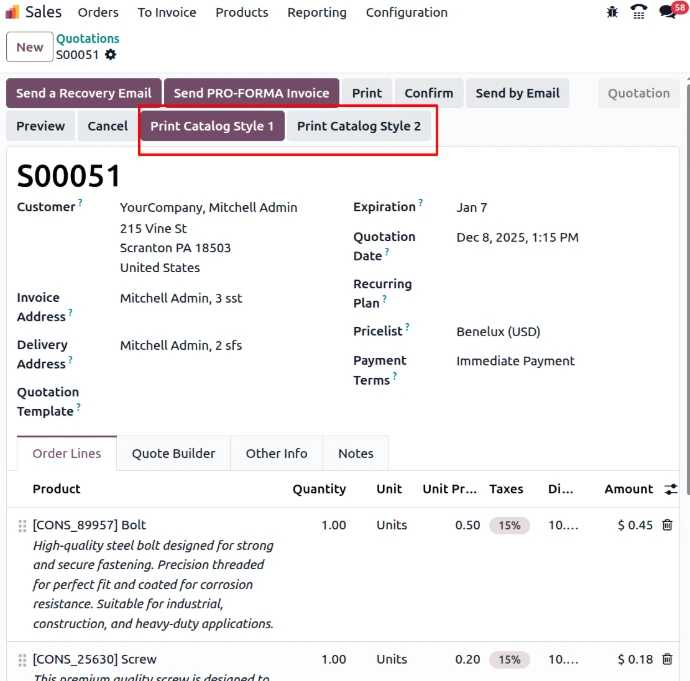Click the drag handle on Bolt line
Image resolution: width=690 pixels, height=681 pixels.
tap(22, 526)
